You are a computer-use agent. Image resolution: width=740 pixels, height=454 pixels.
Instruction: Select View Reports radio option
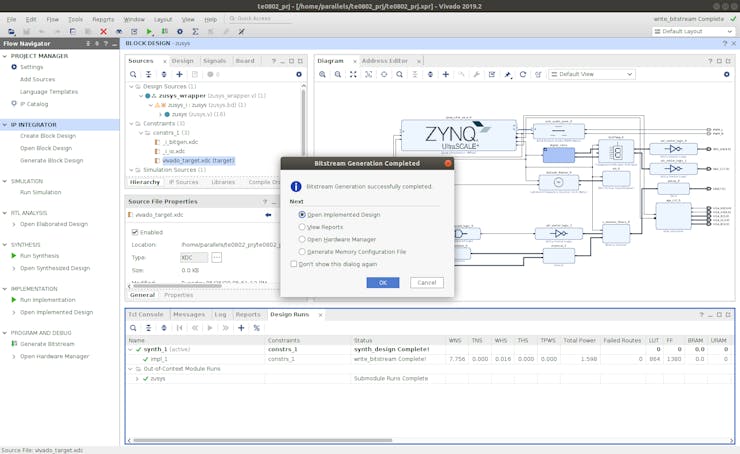click(302, 227)
